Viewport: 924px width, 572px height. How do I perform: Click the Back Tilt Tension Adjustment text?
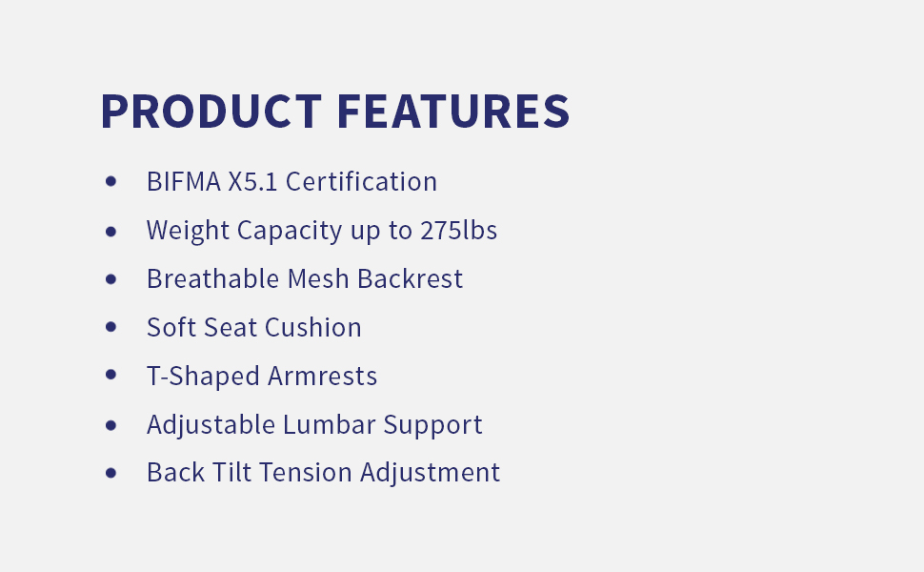323,472
